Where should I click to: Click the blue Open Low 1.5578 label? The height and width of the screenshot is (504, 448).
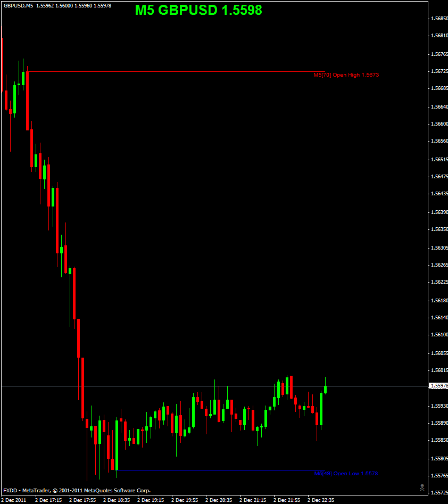pyautogui.click(x=346, y=474)
